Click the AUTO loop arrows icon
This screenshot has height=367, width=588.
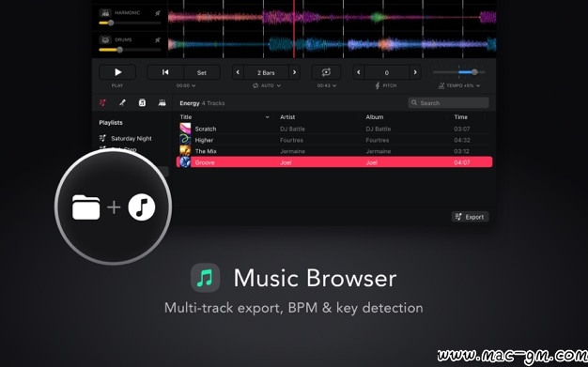tap(255, 85)
